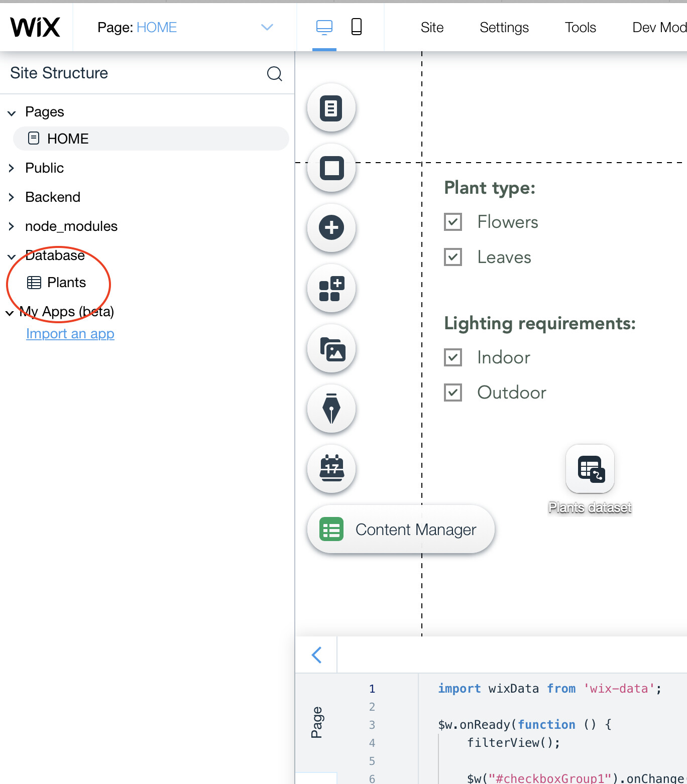Search the Site Structure panel
Screen dimensions: 687x784
[x=274, y=74]
